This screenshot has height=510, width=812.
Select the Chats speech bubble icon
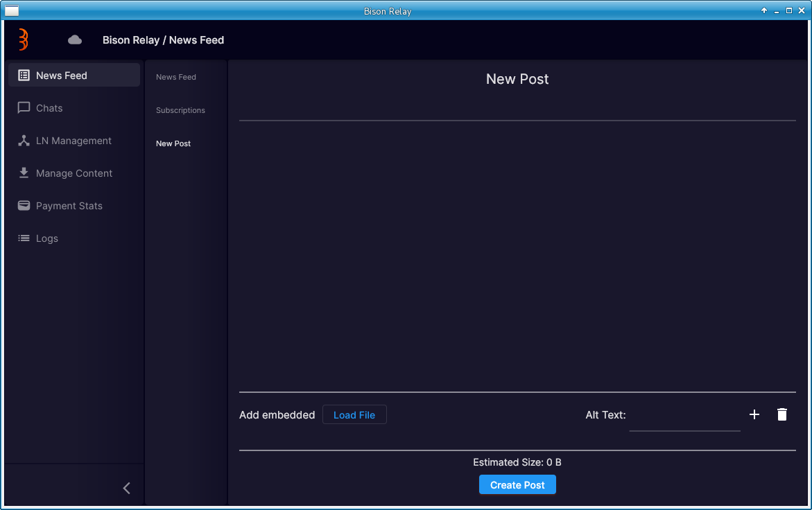[24, 107]
